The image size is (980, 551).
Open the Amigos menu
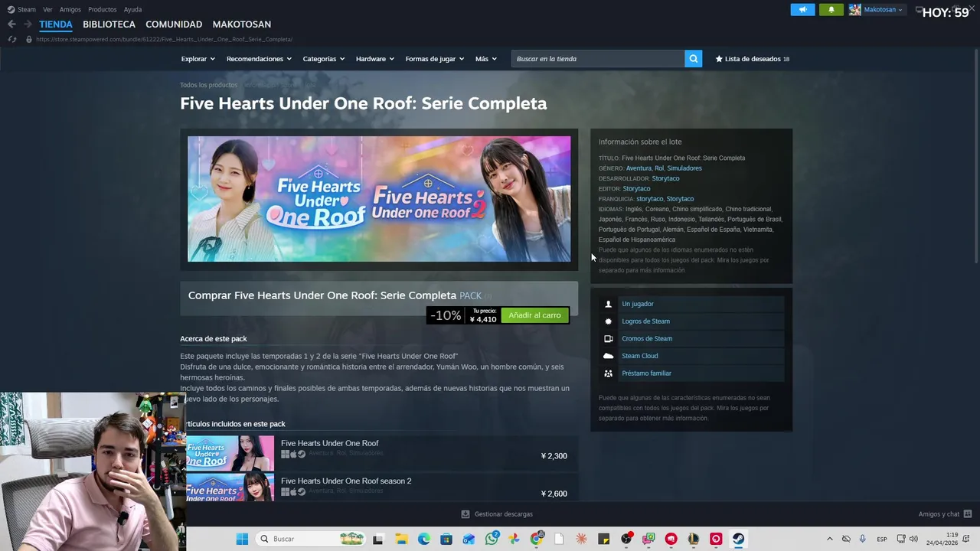70,9
